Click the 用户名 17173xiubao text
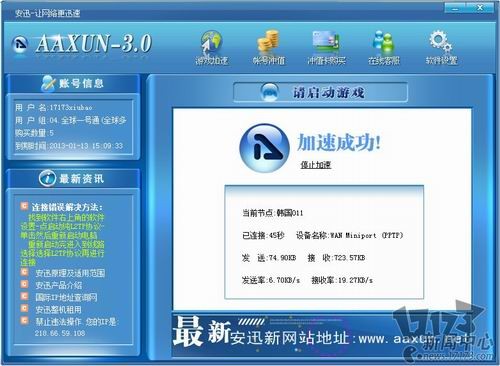The width and height of the screenshot is (500, 366). coord(53,107)
